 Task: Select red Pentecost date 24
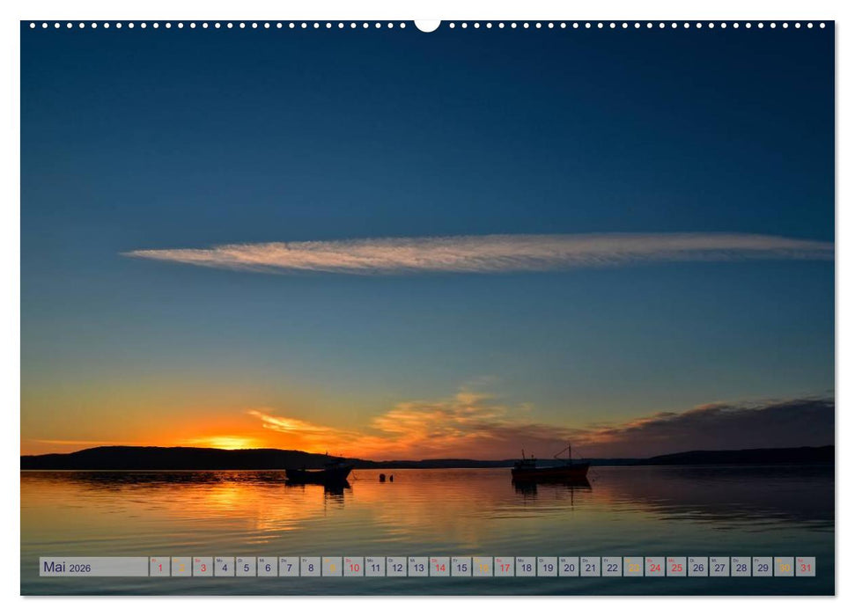[654, 568]
